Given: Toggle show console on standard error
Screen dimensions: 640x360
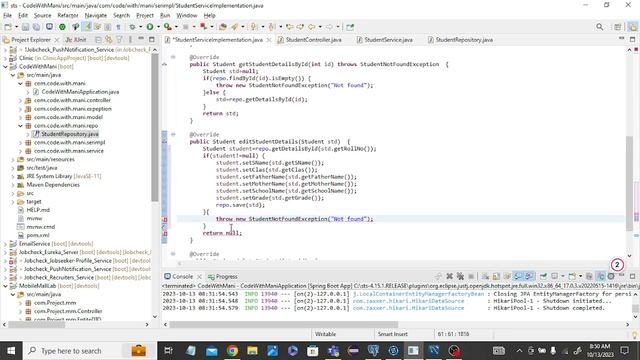Looking at the screenshot, I should pos(529,276).
